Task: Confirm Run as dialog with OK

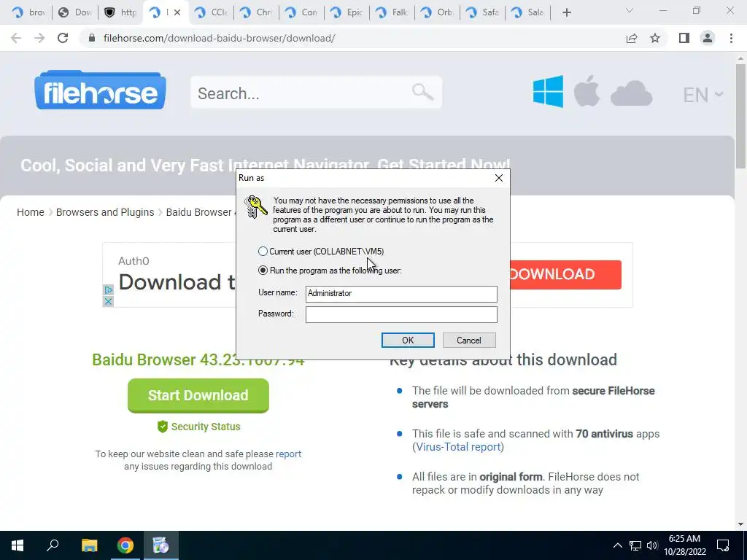Action: pos(408,340)
